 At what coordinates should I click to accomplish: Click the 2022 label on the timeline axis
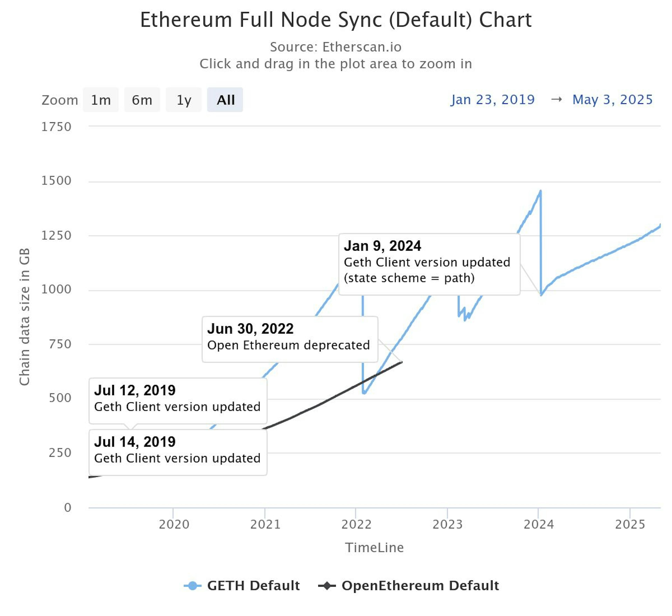click(x=356, y=524)
